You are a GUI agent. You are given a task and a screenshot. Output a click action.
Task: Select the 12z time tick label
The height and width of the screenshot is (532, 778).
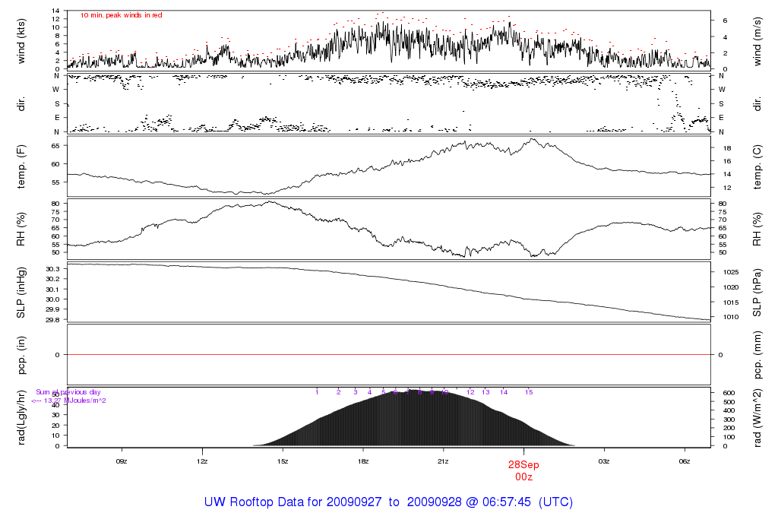201,461
